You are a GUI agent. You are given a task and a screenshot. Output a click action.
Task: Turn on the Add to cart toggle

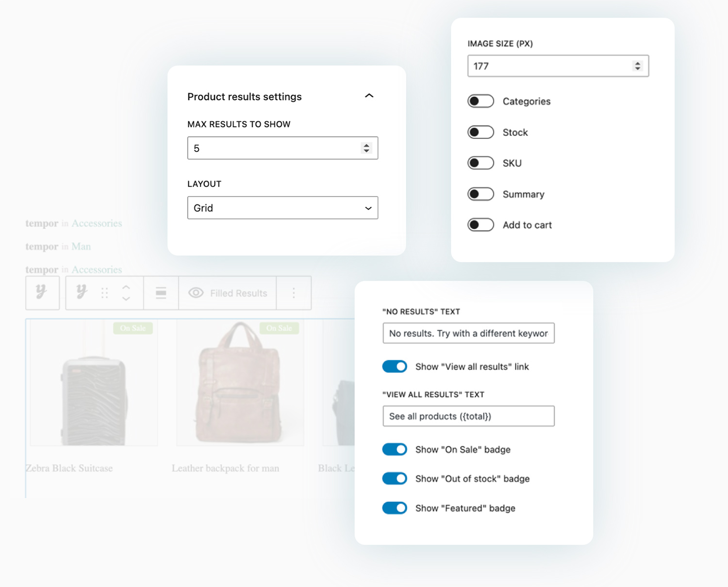click(x=480, y=225)
